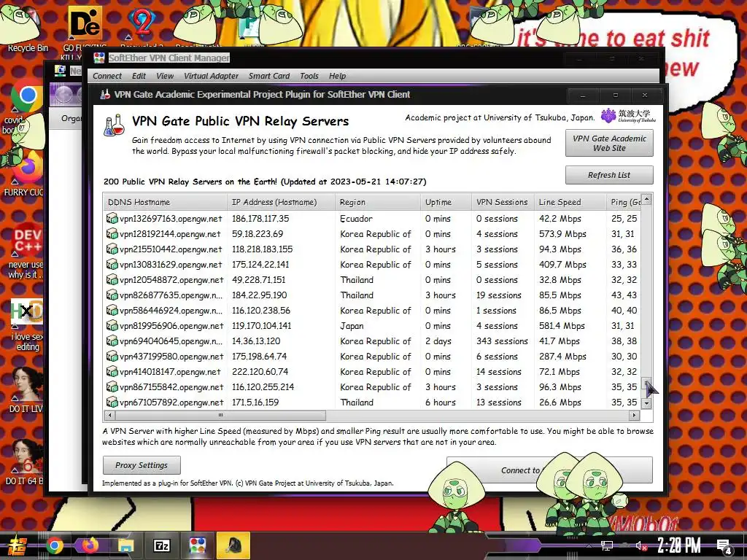This screenshot has height=560, width=747.
Task: Launch Firefox from the taskbar
Action: (90, 545)
